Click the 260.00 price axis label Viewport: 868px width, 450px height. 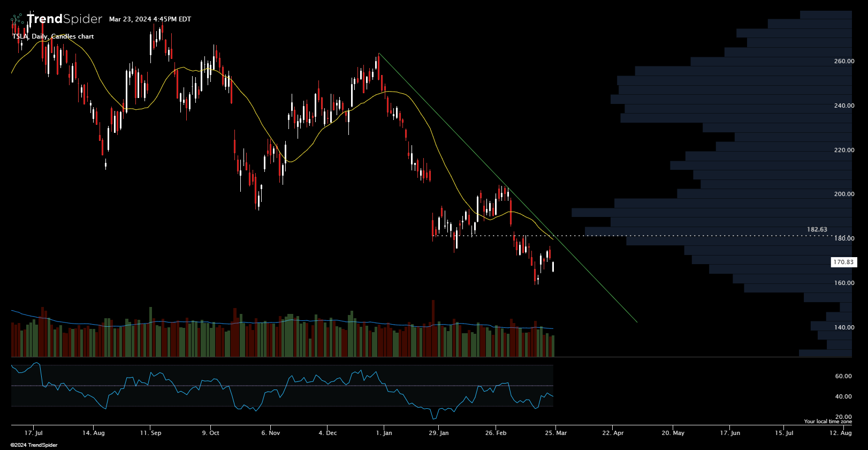pos(844,61)
